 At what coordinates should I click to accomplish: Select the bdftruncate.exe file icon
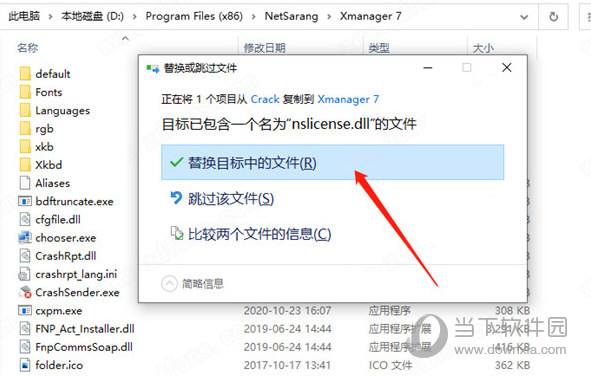[25, 201]
